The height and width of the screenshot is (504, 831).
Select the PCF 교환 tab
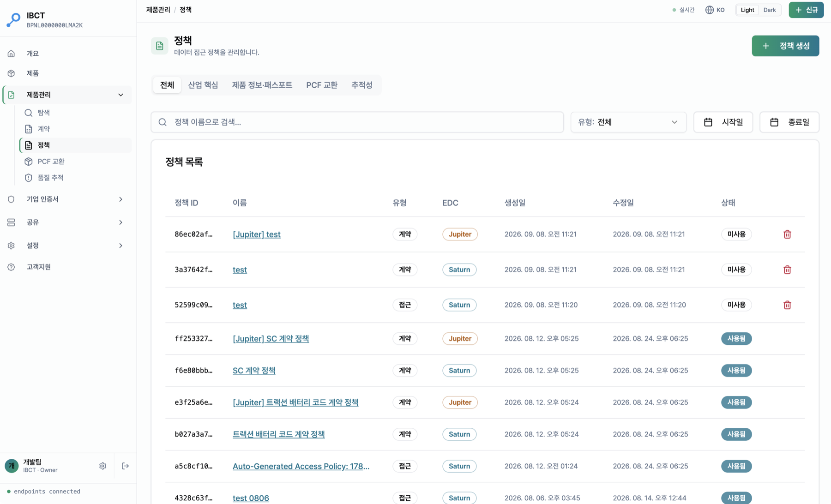322,85
